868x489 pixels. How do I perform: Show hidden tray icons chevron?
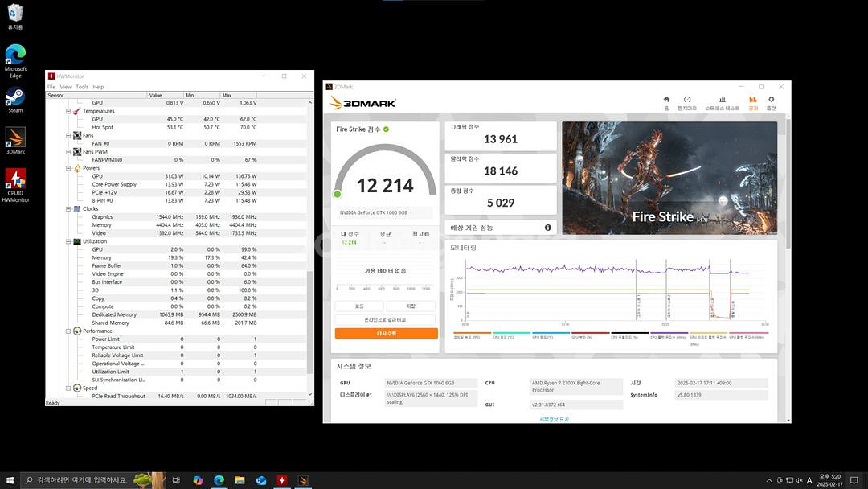tap(769, 480)
